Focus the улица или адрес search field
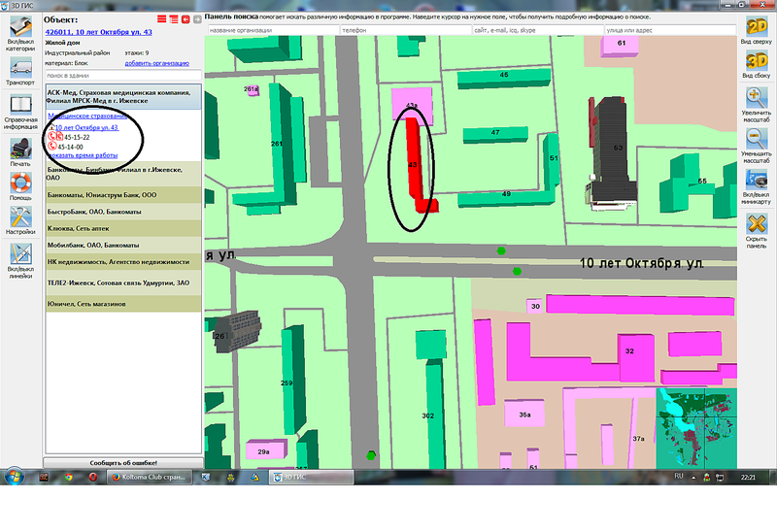This screenshot has height=532, width=777. pos(670,30)
